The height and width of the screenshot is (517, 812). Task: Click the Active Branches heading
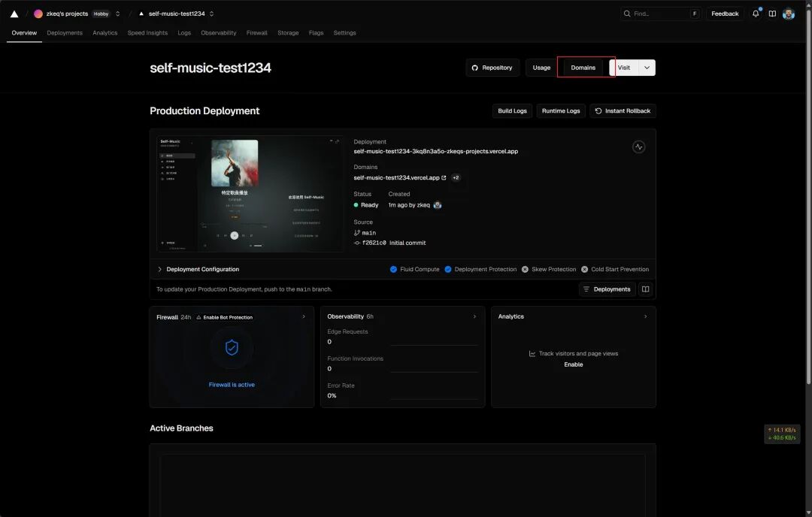click(x=181, y=428)
